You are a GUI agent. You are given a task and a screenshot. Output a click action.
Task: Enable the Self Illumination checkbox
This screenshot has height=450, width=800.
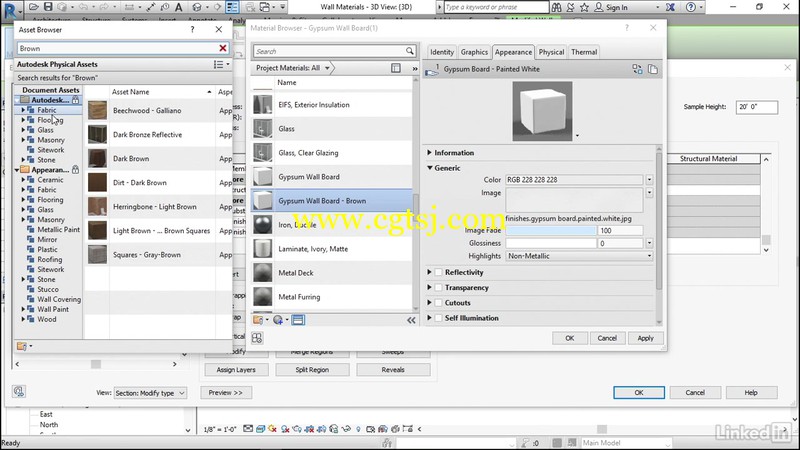click(x=438, y=318)
